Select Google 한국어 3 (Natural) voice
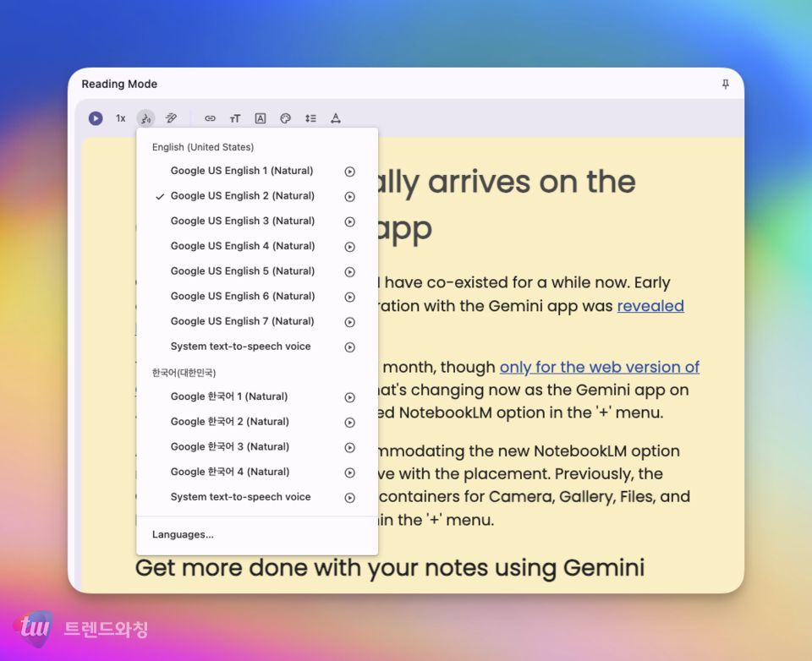The image size is (812, 661). pyautogui.click(x=230, y=447)
